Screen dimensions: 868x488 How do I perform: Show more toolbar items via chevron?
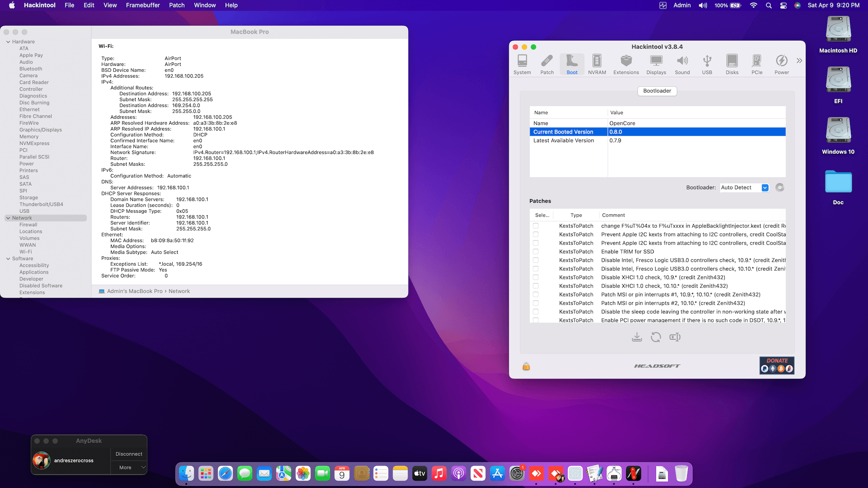point(799,61)
